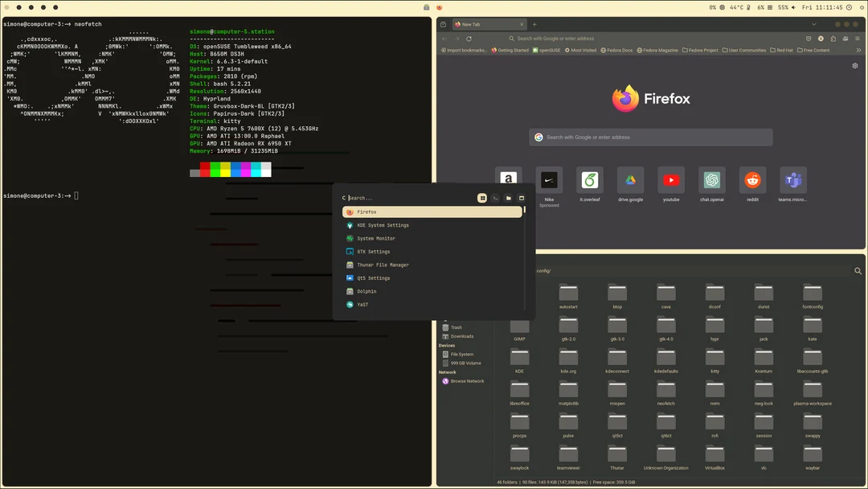
Task: Open GTK Settings from the launcher
Action: [372, 251]
